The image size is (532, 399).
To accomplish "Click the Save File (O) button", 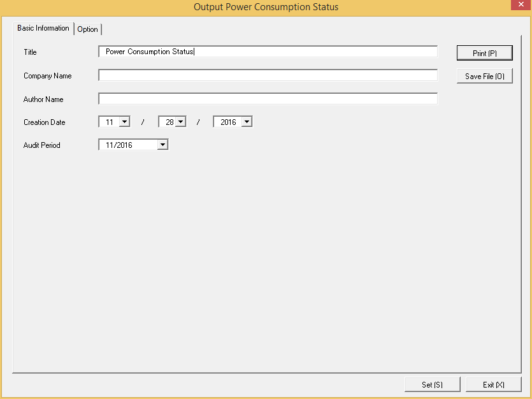I will tap(484, 76).
